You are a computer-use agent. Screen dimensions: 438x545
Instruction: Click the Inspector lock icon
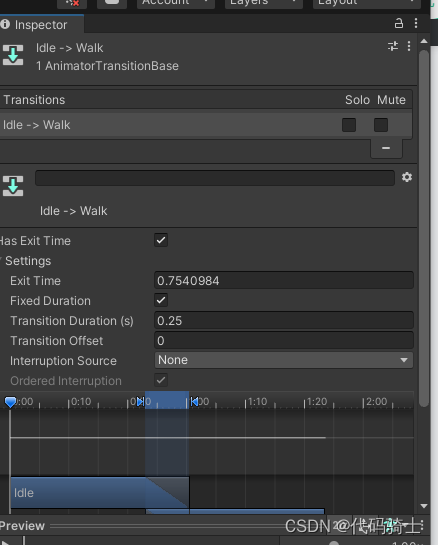tap(399, 23)
